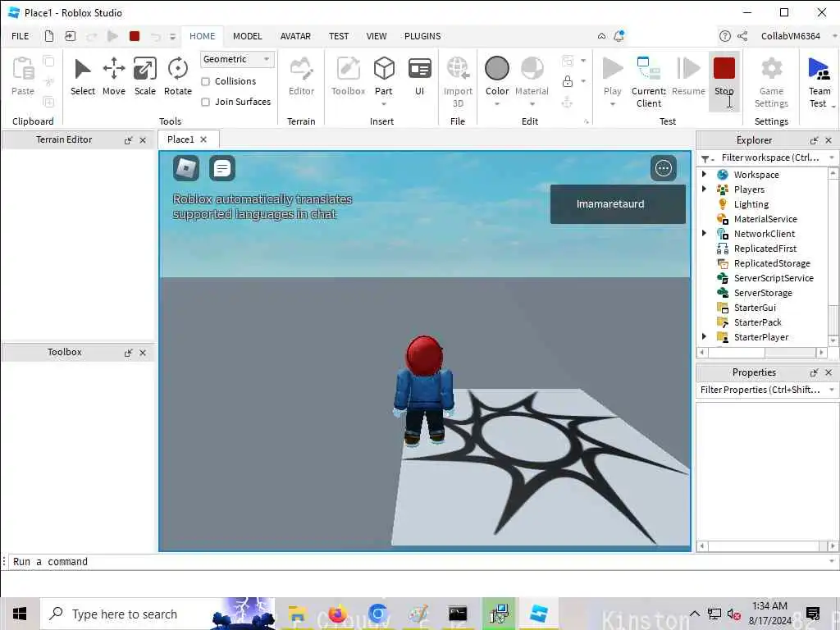Enable the Collisions checkbox

click(205, 81)
